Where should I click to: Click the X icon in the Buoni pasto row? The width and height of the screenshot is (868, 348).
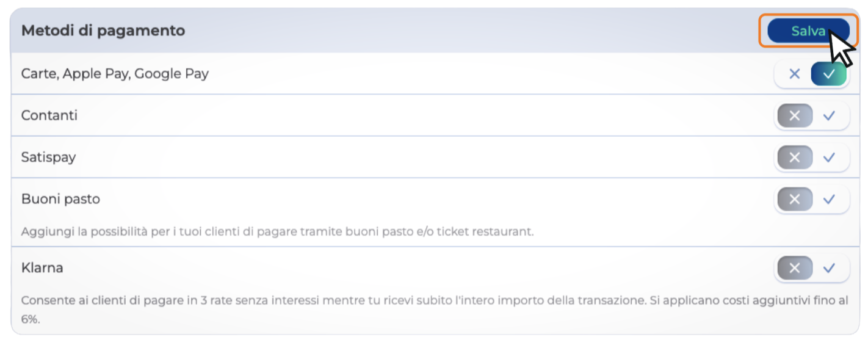coord(794,199)
